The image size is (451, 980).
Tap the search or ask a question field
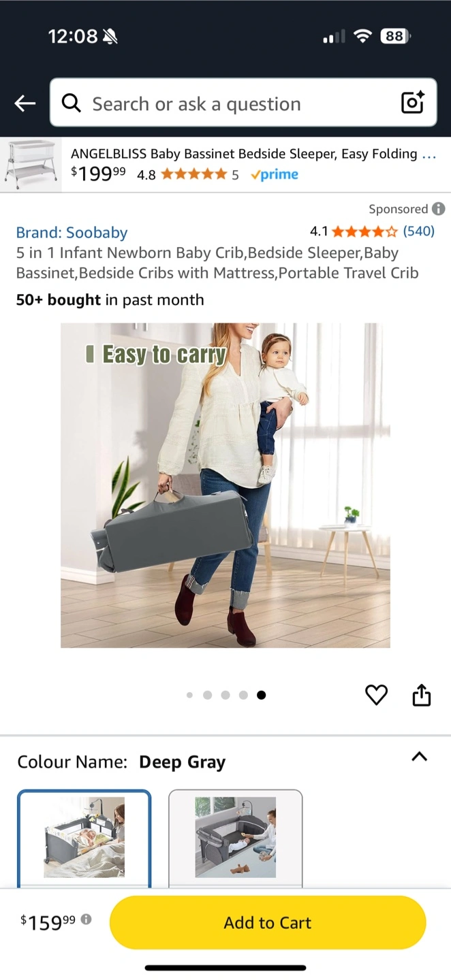[x=243, y=103]
